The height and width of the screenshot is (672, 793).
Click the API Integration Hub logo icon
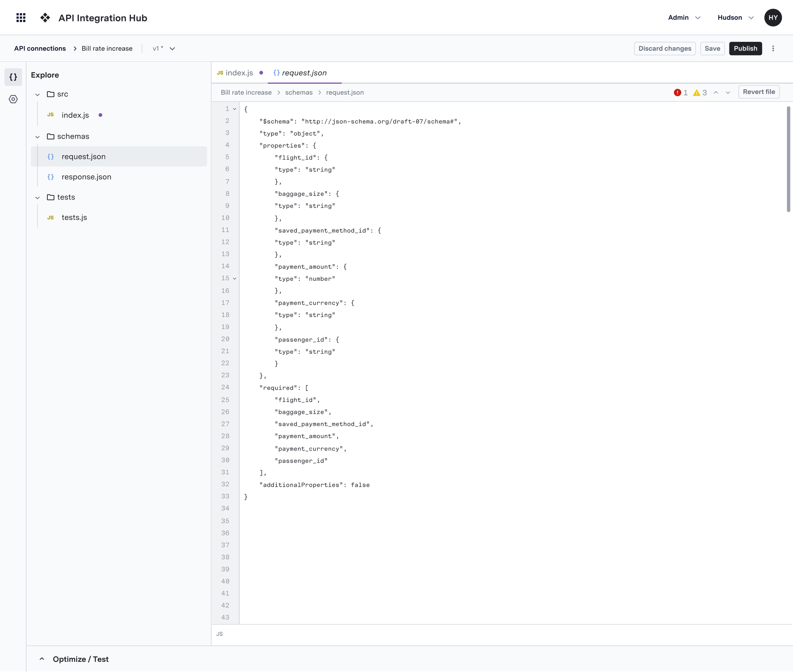45,17
